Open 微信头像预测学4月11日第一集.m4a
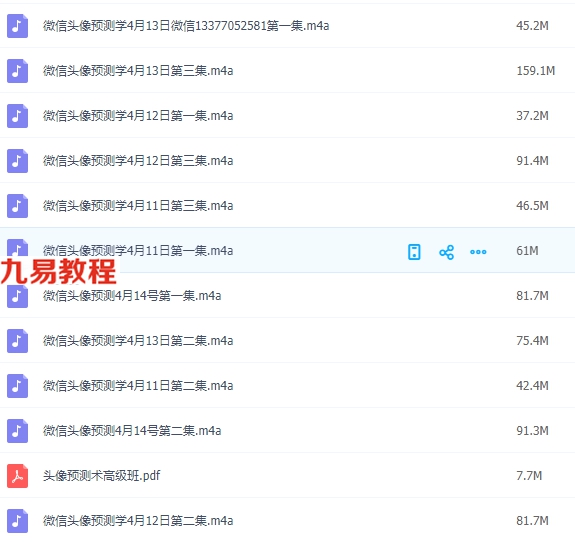575x542 pixels. 138,251
